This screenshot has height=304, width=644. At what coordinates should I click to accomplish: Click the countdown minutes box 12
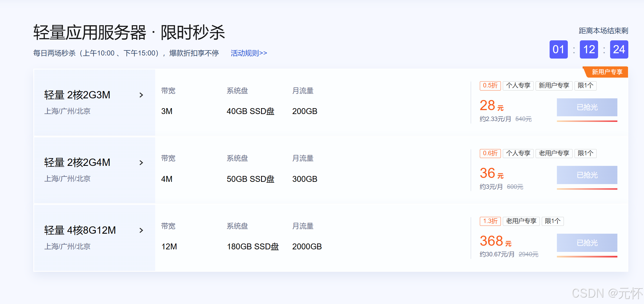tap(589, 50)
